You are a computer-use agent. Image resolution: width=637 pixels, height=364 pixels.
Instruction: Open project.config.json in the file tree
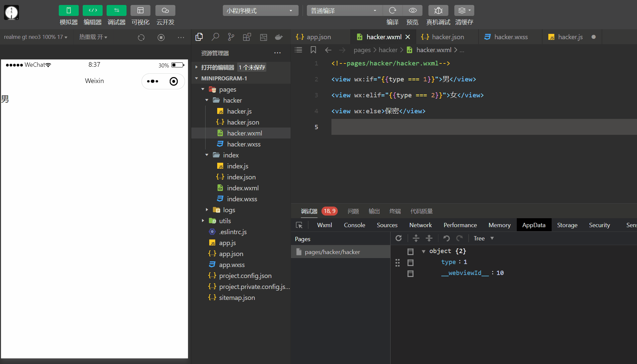241,276
